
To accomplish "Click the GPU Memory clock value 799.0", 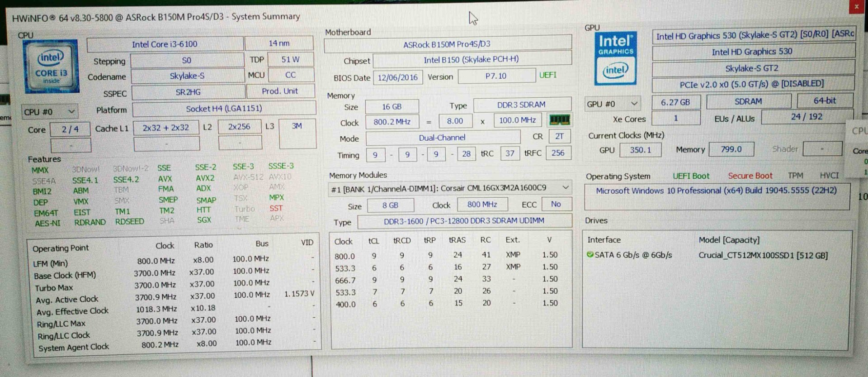I will (x=731, y=149).
